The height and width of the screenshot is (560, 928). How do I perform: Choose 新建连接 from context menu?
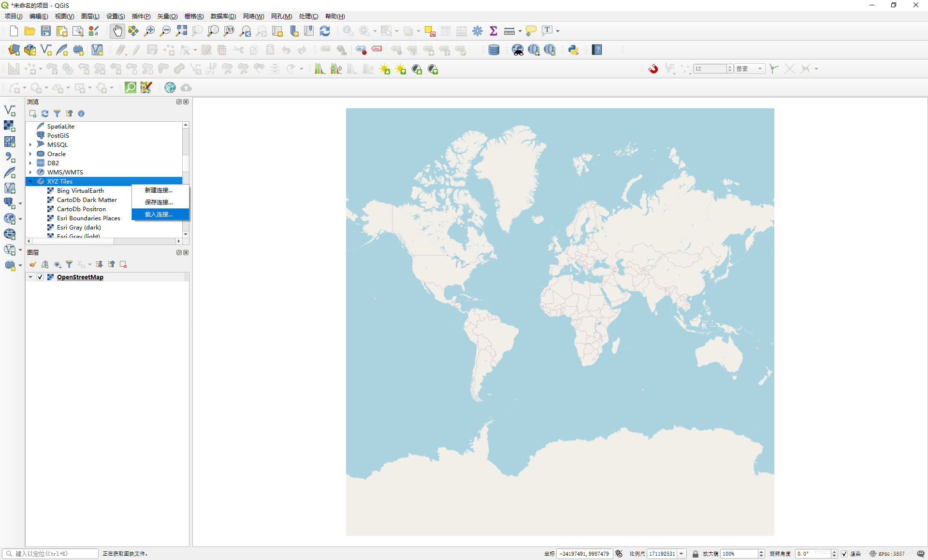pyautogui.click(x=160, y=190)
